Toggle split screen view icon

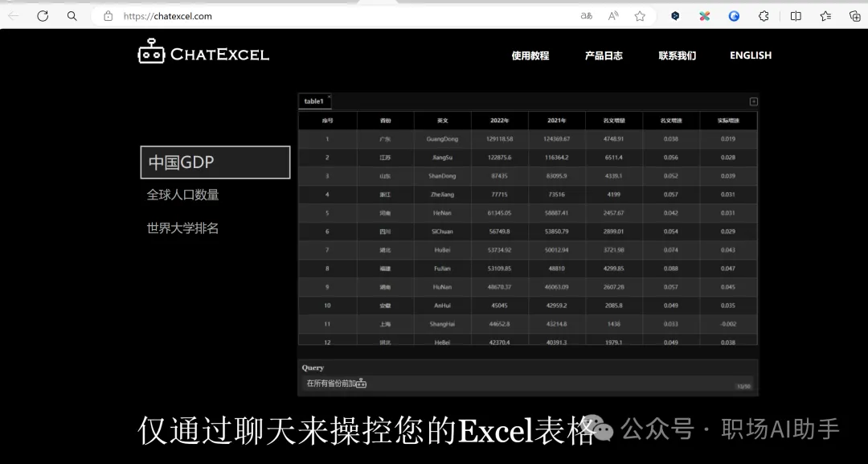[x=796, y=16]
